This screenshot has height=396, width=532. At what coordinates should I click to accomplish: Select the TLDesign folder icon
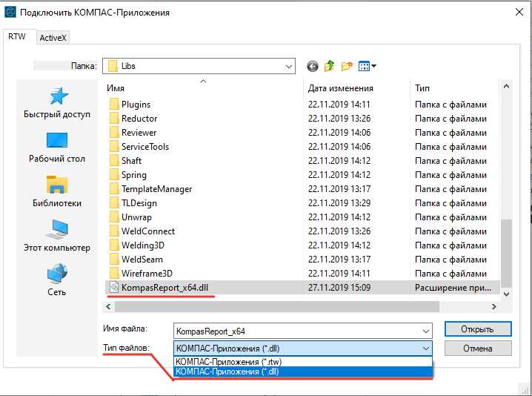[x=114, y=203]
